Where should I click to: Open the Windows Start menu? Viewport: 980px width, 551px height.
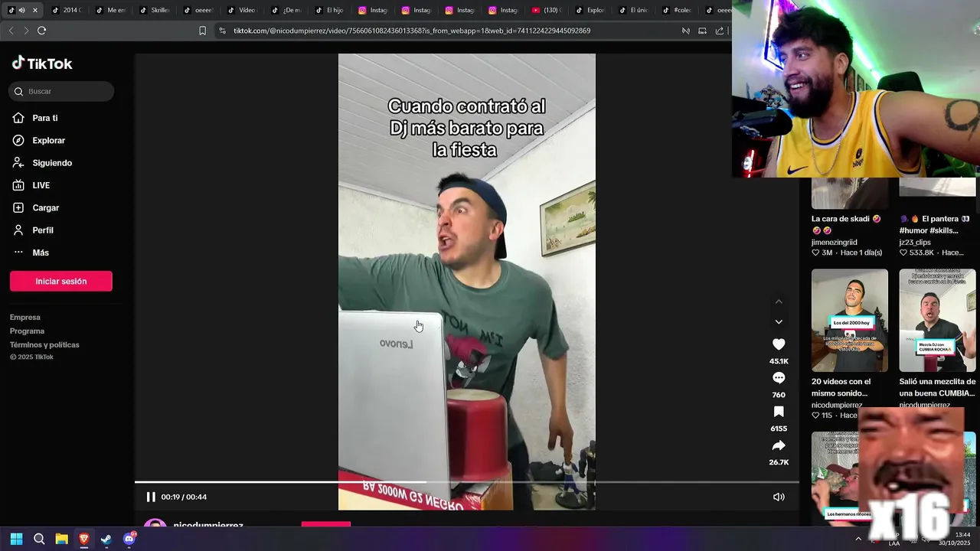(16, 539)
